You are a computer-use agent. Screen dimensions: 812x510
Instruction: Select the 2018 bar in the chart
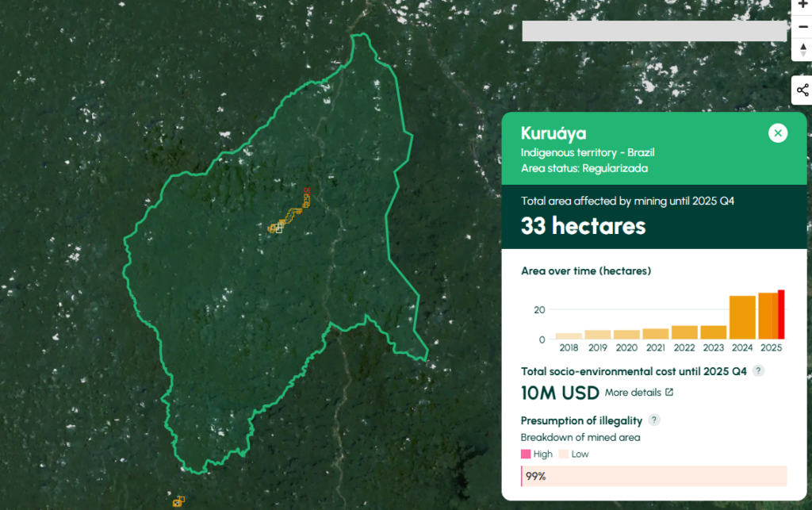569,336
